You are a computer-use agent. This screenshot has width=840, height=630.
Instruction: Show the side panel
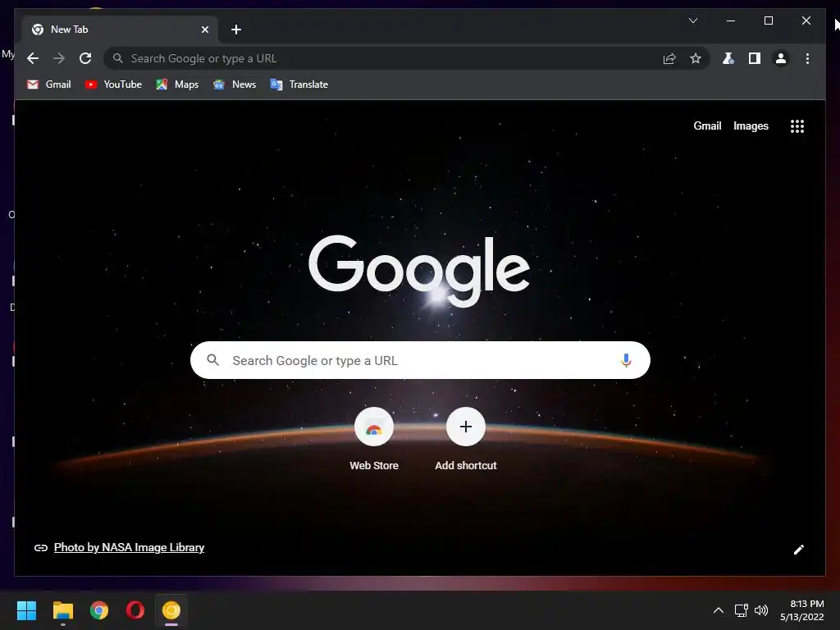point(755,58)
